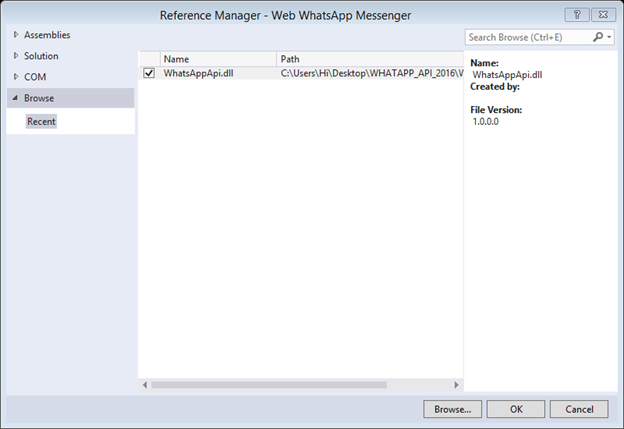Select the Recent item under Browse
Screen dimensions: 624x429
point(42,121)
